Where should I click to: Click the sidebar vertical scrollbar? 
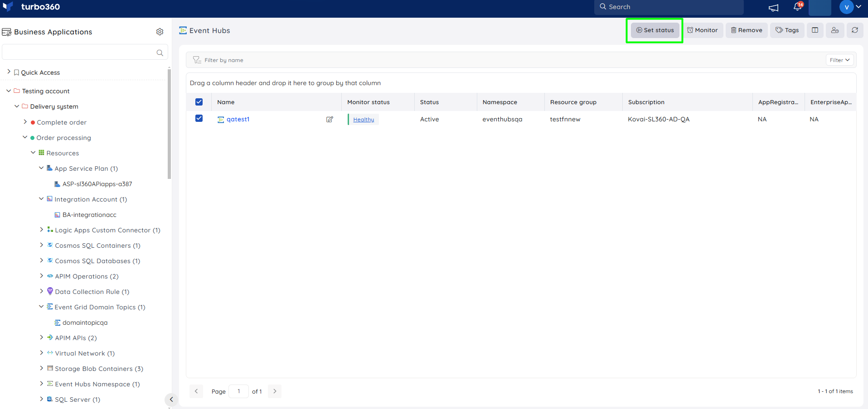point(170,124)
